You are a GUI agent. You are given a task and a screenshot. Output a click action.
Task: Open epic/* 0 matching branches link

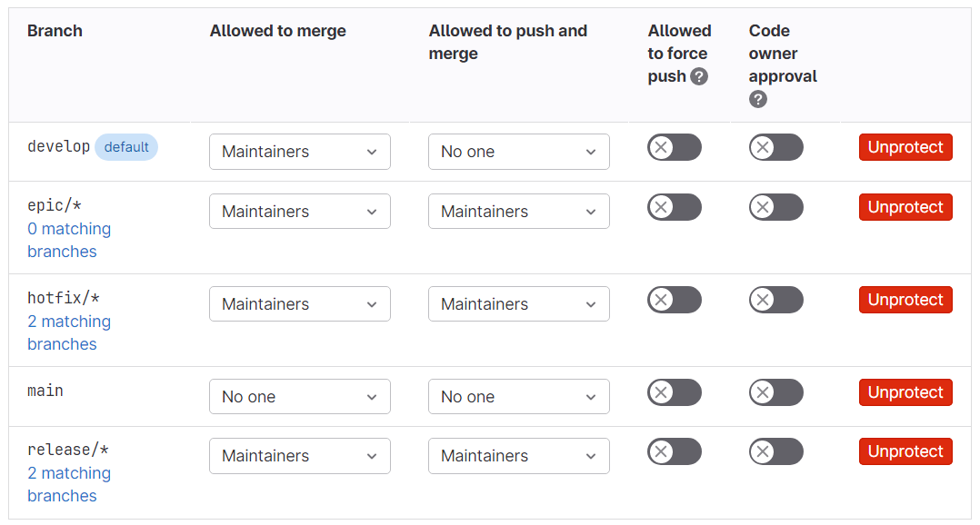69,240
